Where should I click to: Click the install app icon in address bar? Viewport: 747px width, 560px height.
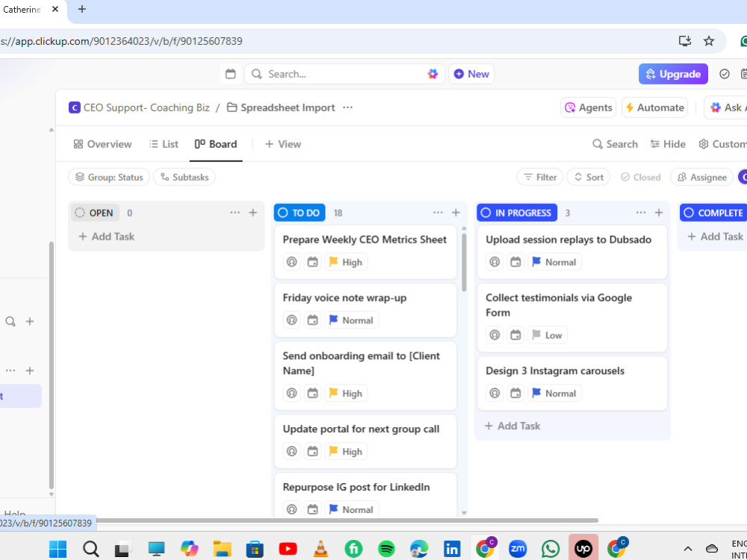tap(684, 41)
